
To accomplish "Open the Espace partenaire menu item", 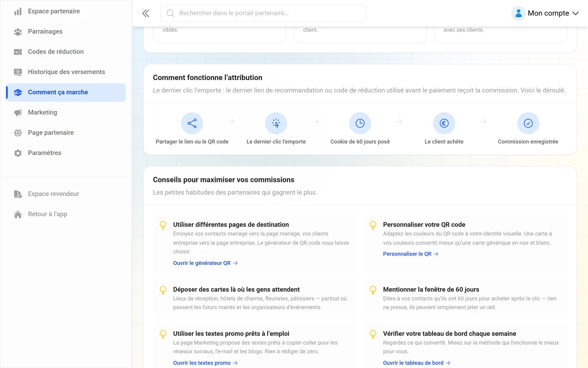I will pyautogui.click(x=66, y=11).
